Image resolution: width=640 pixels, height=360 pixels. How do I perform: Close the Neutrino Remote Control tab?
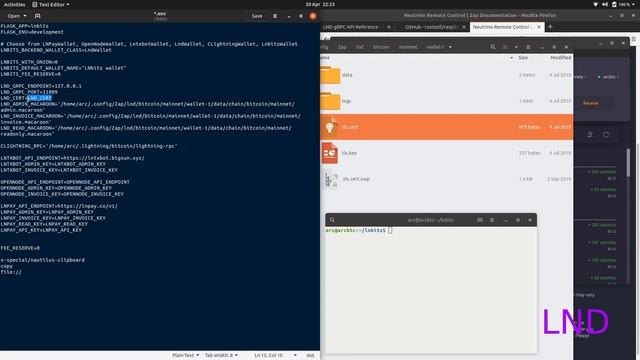pyautogui.click(x=539, y=27)
